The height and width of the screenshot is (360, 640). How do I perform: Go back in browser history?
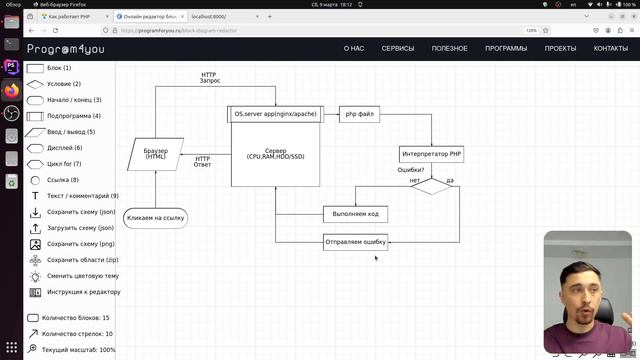(x=31, y=31)
